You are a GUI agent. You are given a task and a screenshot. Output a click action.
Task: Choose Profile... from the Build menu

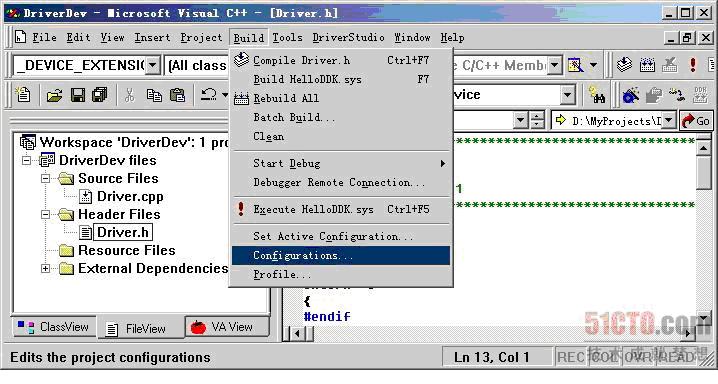tap(341, 274)
